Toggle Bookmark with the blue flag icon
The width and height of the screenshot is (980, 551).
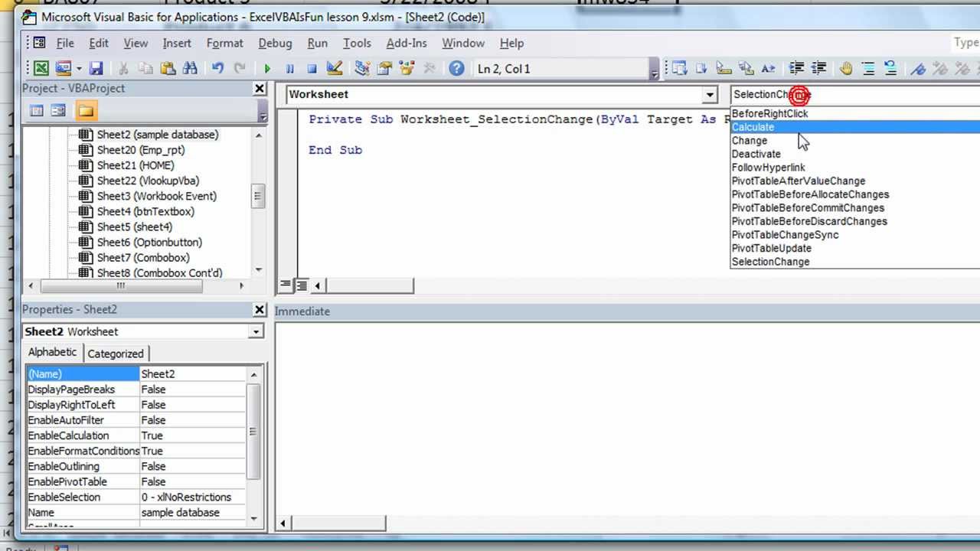coord(918,69)
